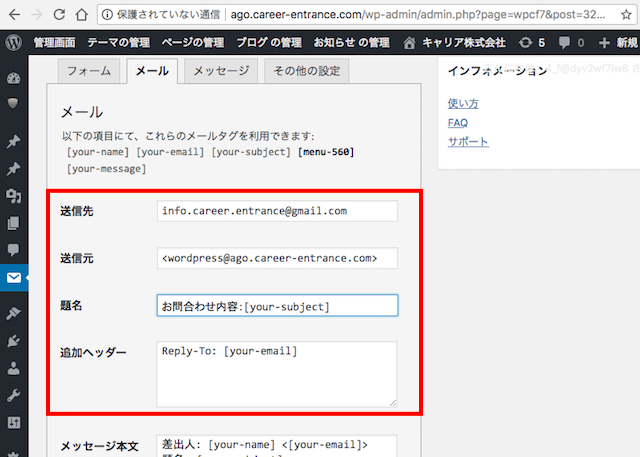Open the Users person icon in sidebar
This screenshot has height=457, width=640.
(13, 368)
